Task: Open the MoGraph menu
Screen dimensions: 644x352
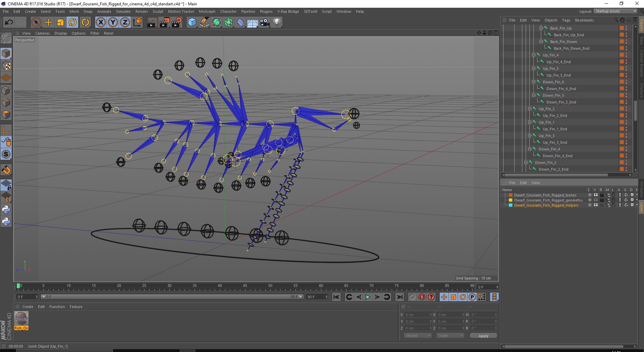Action: point(207,11)
